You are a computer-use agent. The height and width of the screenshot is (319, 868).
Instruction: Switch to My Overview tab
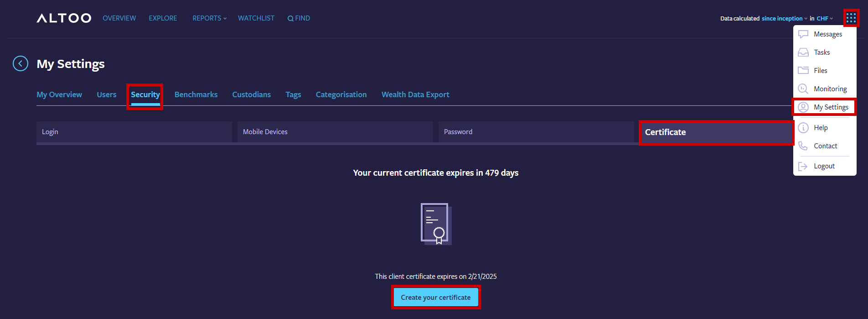point(59,94)
